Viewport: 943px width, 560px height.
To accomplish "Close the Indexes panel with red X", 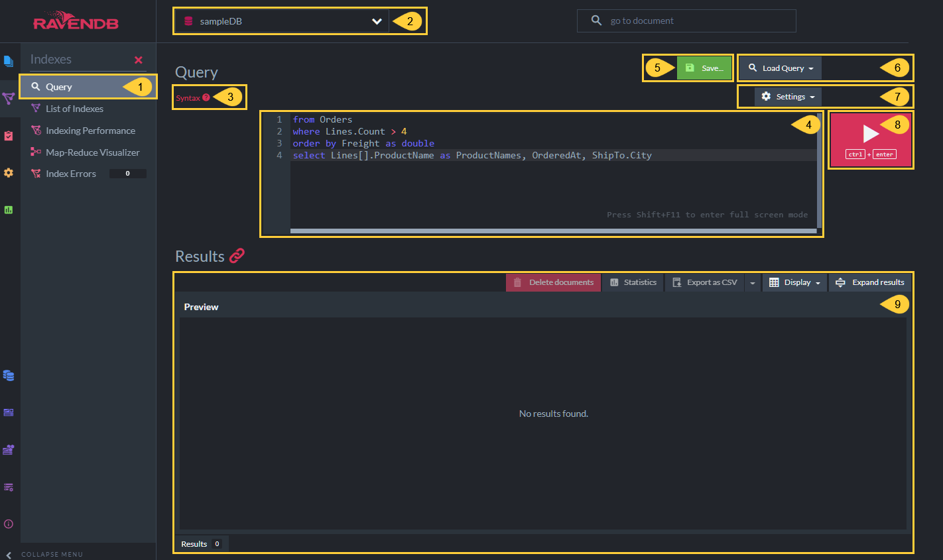I will 139,60.
